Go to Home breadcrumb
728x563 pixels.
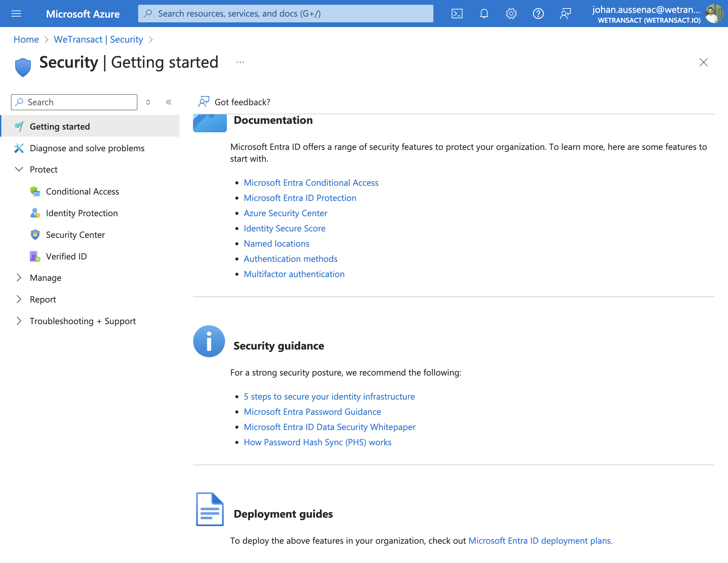26,40
